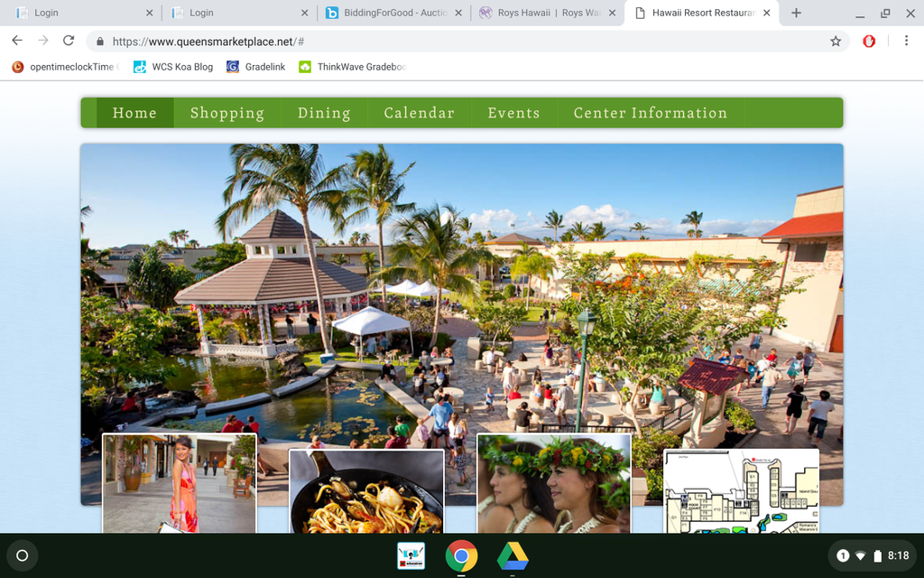The height and width of the screenshot is (578, 924).
Task: Open the ChromeOS launcher circle
Action: pyautogui.click(x=23, y=555)
